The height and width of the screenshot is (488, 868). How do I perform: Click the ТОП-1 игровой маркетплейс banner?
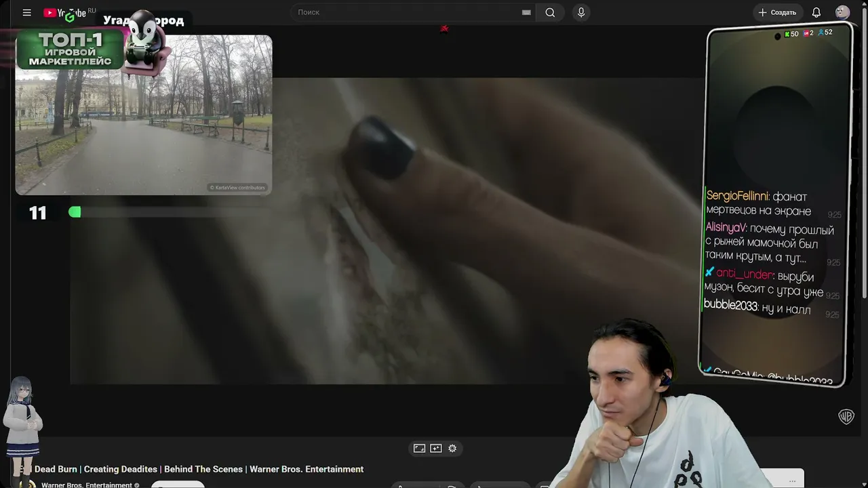[70, 49]
